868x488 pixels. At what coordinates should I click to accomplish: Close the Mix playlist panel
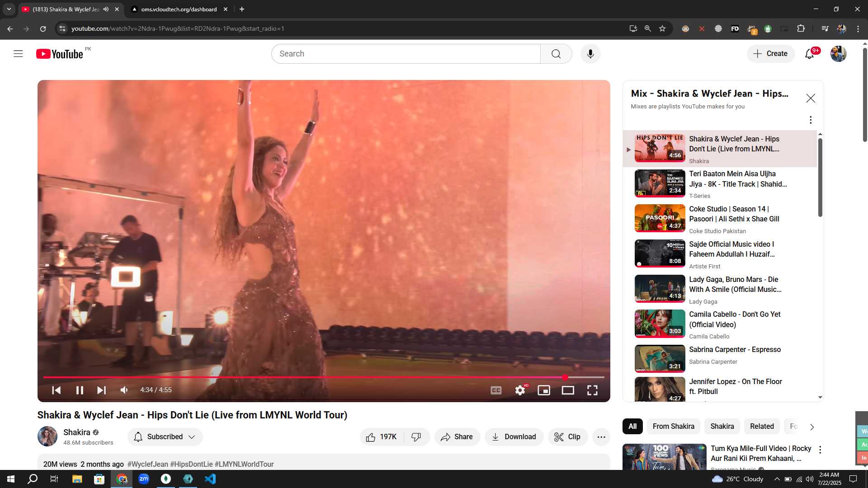pos(811,98)
